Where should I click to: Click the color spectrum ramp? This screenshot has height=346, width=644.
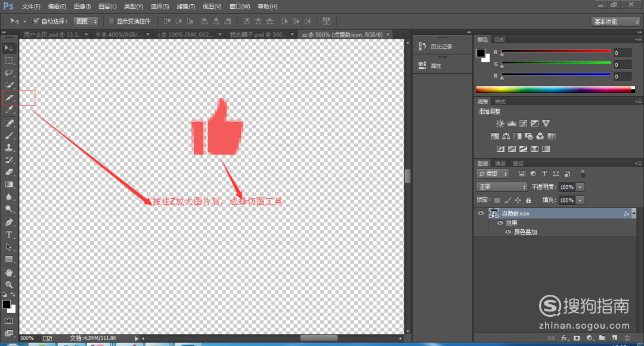point(555,89)
